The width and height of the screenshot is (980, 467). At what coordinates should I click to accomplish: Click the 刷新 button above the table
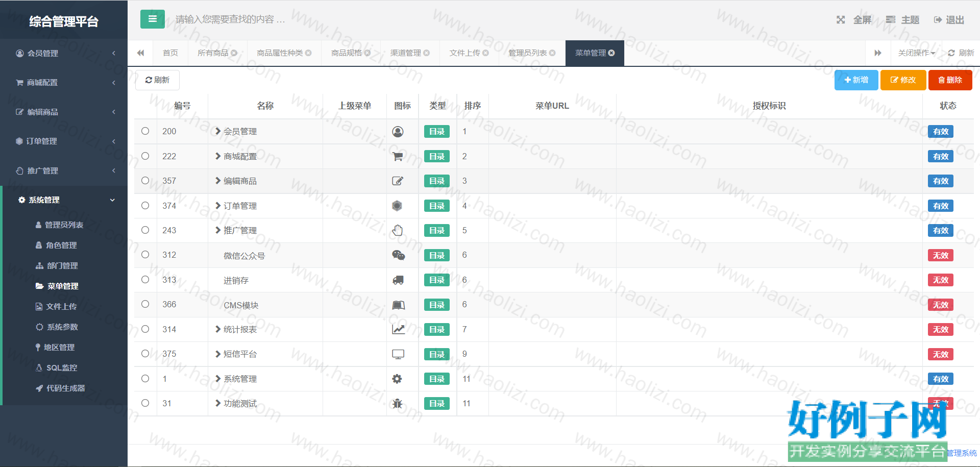[157, 80]
